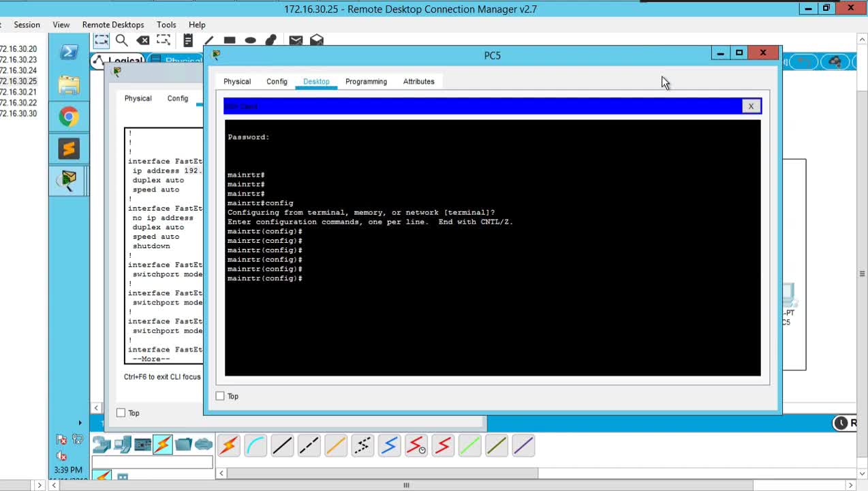Pick the orange Fiber cable
This screenshot has width=868, height=491.
pyautogui.click(x=336, y=446)
